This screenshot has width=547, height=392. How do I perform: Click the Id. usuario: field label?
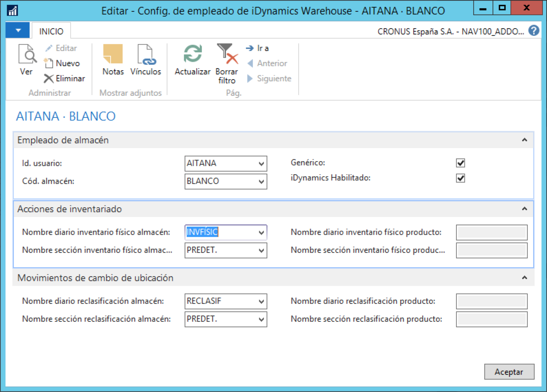click(42, 163)
